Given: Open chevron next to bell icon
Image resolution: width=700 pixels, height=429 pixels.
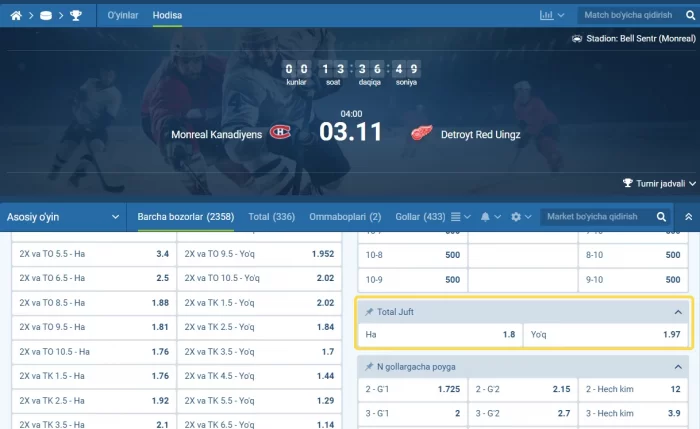Looking at the screenshot, I should pos(497,217).
